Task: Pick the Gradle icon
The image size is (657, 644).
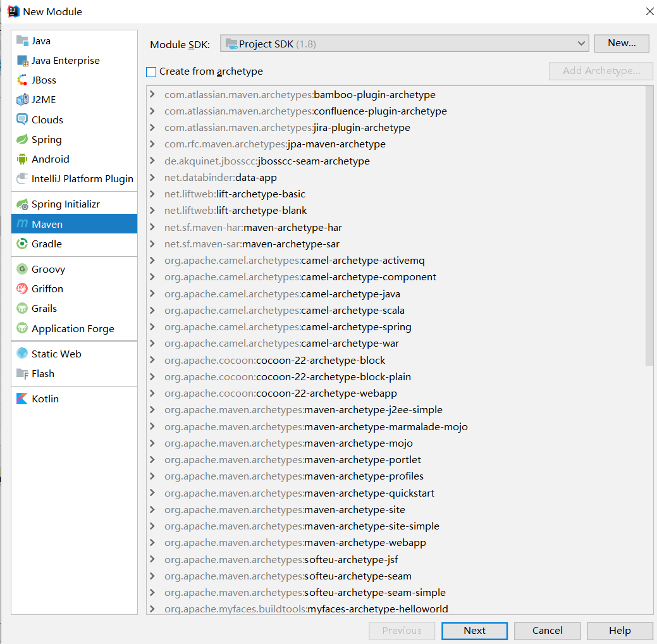Action: point(21,244)
